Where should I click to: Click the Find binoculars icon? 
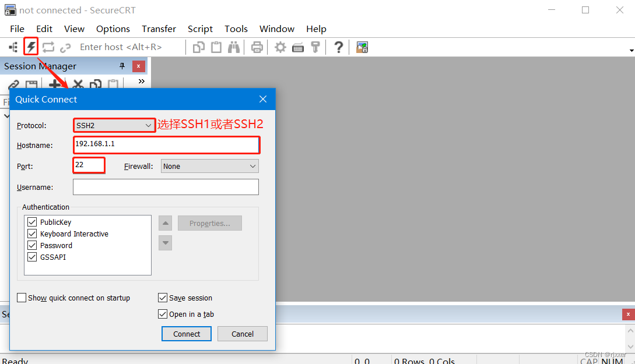pyautogui.click(x=234, y=47)
